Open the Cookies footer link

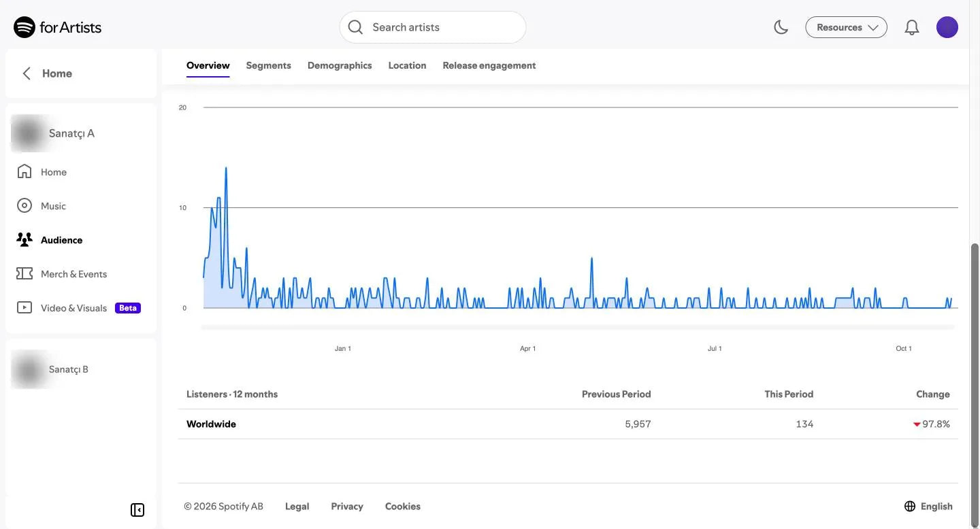click(x=403, y=506)
